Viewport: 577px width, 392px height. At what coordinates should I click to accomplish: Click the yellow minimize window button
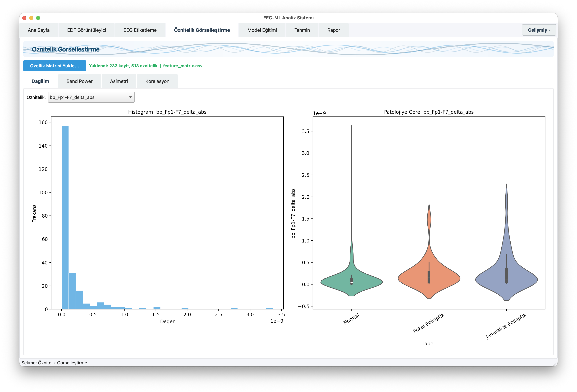coord(31,18)
